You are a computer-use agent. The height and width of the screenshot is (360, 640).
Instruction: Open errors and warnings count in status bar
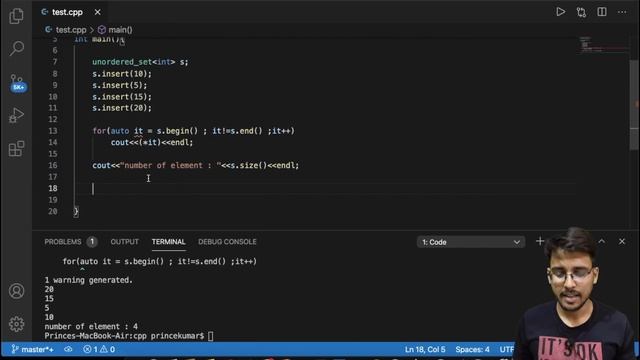[x=99, y=349]
